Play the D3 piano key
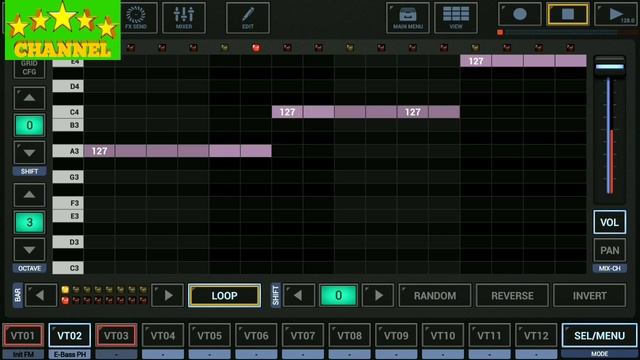640x360 pixels. [68, 242]
